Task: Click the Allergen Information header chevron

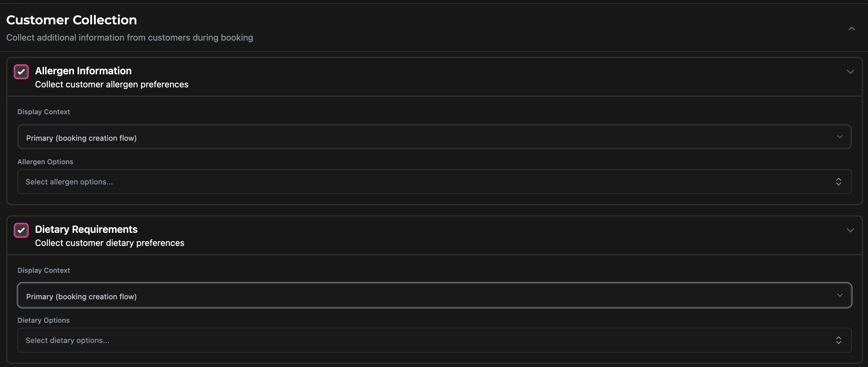Action: coord(850,72)
